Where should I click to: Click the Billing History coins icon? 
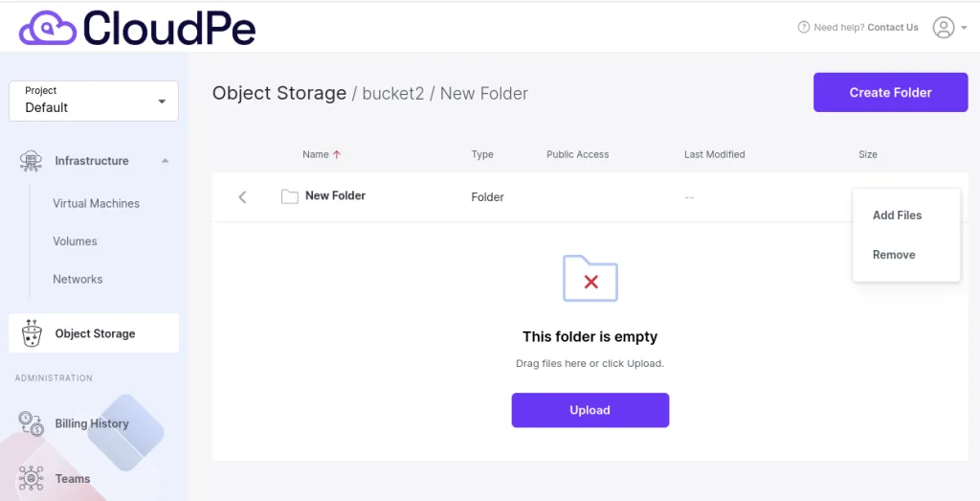pos(31,423)
